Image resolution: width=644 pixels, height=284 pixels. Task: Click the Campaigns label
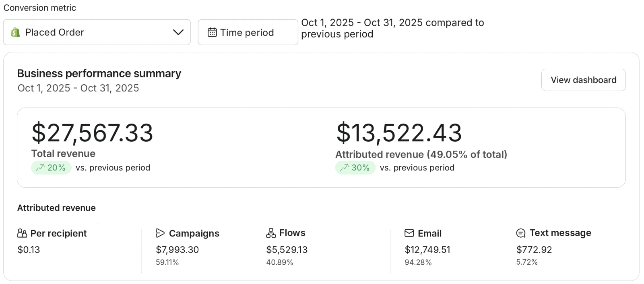194,233
